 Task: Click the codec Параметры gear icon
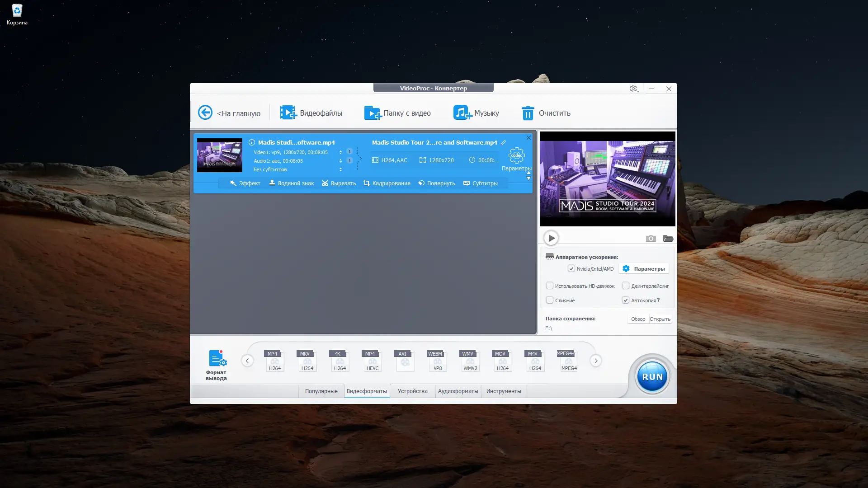(516, 156)
